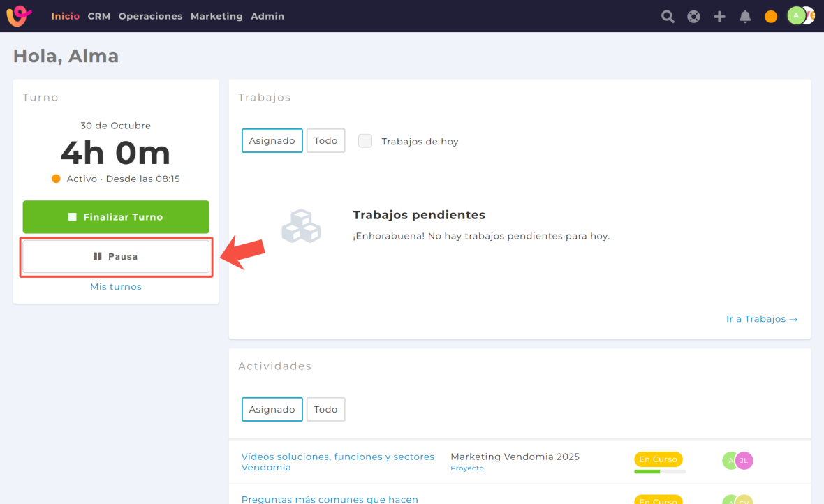Select Todo filter in Trabajos
This screenshot has width=824, height=504.
pyautogui.click(x=325, y=140)
